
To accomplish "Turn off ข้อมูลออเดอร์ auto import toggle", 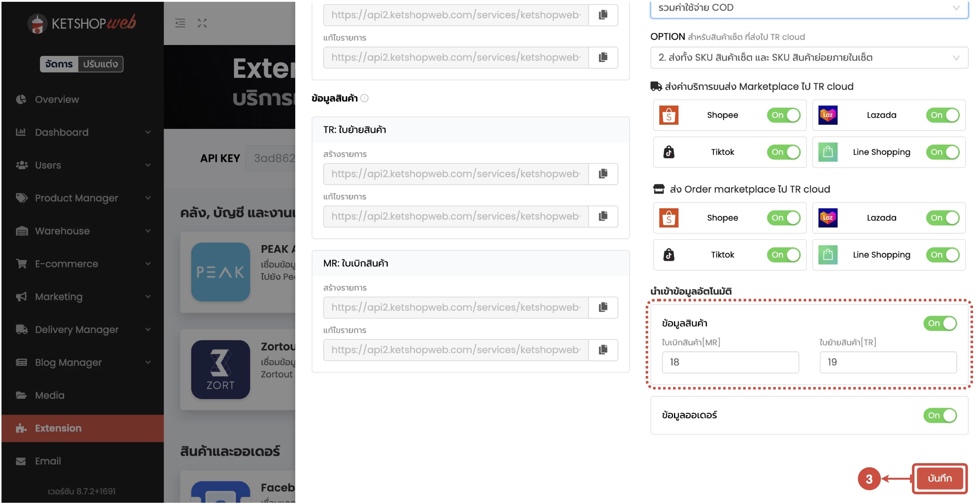I will (940, 415).
